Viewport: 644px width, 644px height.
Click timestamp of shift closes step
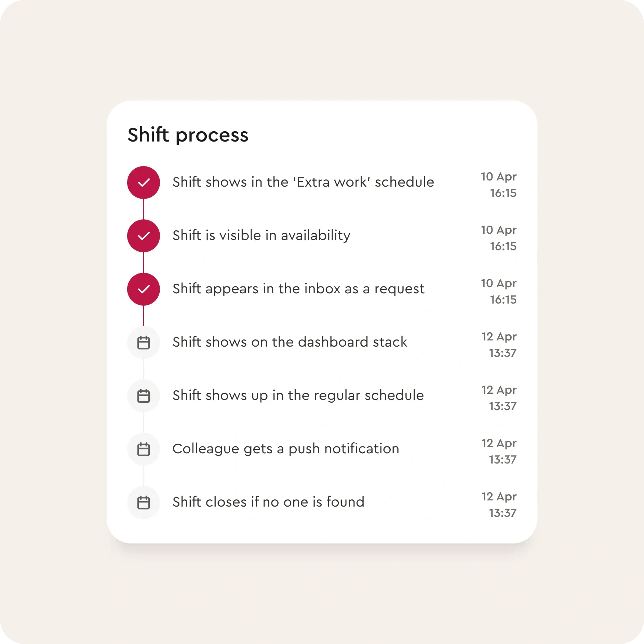click(x=499, y=505)
